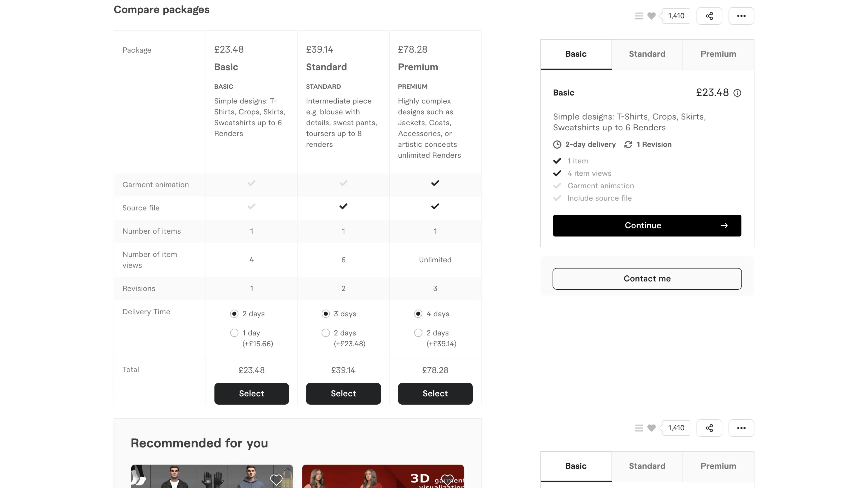Viewport: 868px width, 488px height.
Task: Open the top collections list icon
Action: pyautogui.click(x=639, y=16)
